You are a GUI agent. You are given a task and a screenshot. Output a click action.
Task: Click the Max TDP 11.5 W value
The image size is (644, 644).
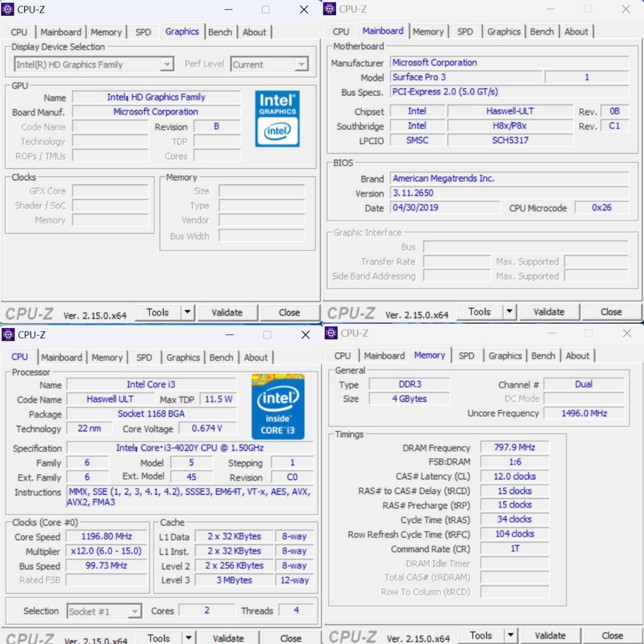[218, 399]
